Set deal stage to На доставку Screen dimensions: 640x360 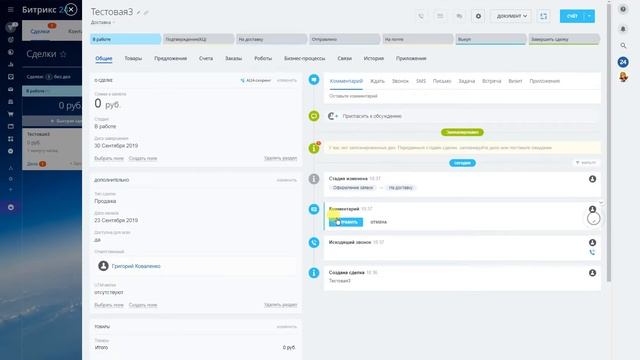(271, 39)
